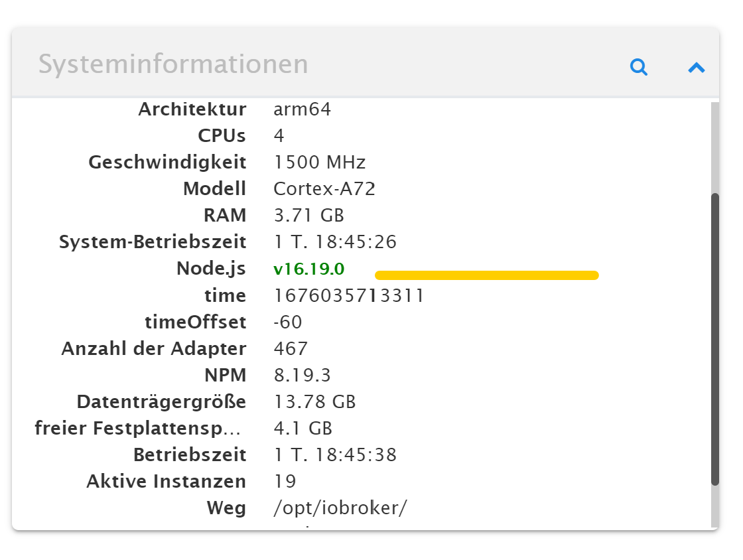The height and width of the screenshot is (560, 743).
Task: Select the System-Betriebszeit label
Action: pos(153,242)
